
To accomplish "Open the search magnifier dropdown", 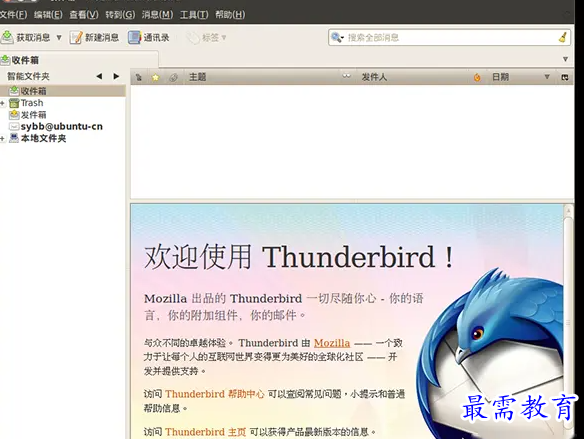I will [x=337, y=38].
